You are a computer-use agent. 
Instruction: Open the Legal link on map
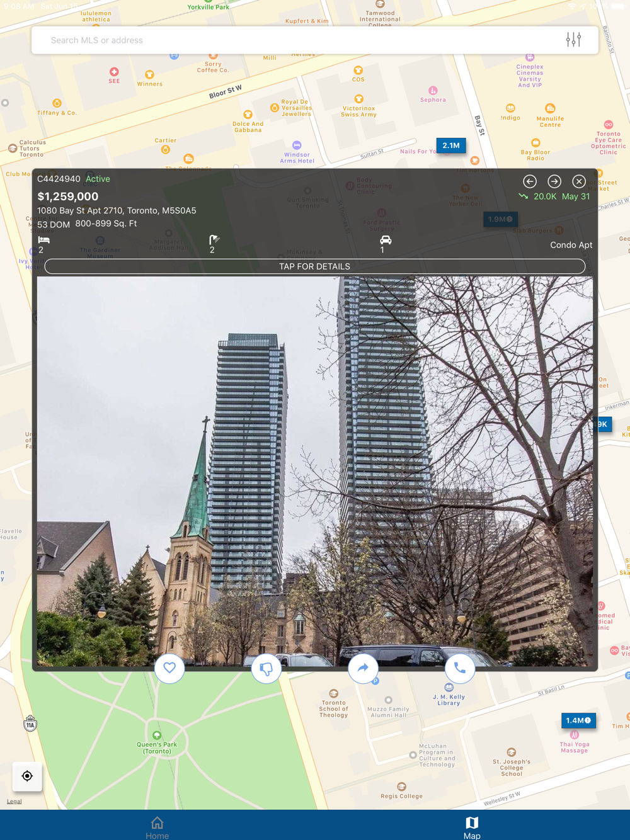14,802
